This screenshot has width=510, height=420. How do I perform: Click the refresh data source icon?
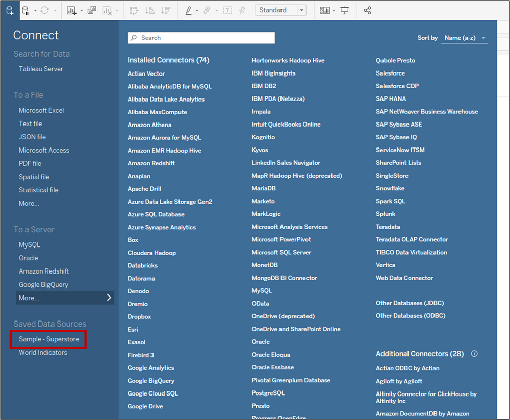44,10
